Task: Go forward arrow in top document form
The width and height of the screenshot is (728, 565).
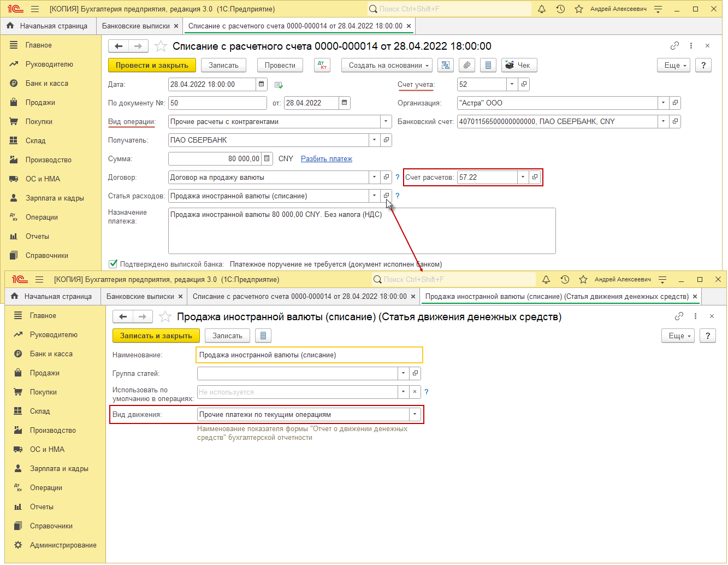Action: tap(138, 46)
